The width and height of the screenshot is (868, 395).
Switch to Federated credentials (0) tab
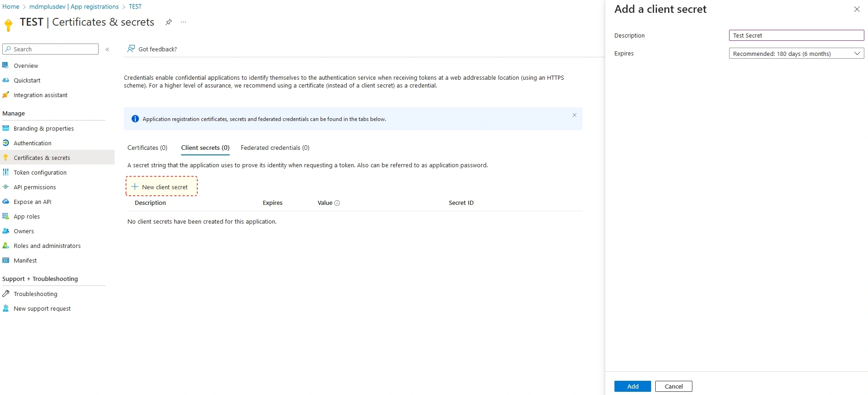click(275, 148)
